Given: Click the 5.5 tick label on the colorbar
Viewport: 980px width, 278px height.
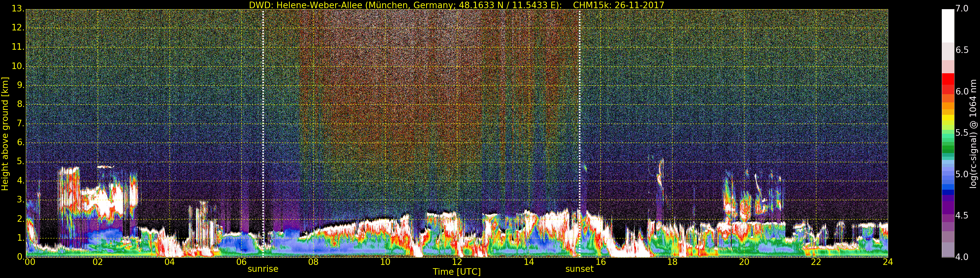Looking at the screenshot, I should pos(962,133).
